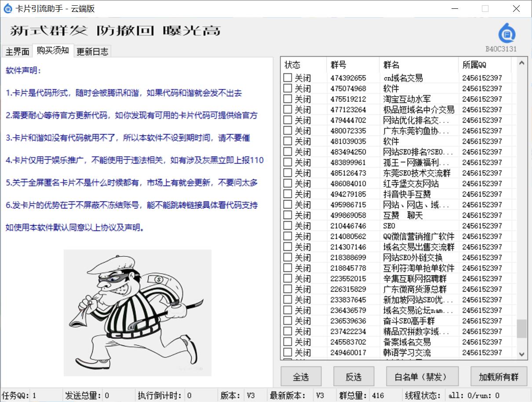
Task: Click group number 233837645
Action: [x=348, y=300]
